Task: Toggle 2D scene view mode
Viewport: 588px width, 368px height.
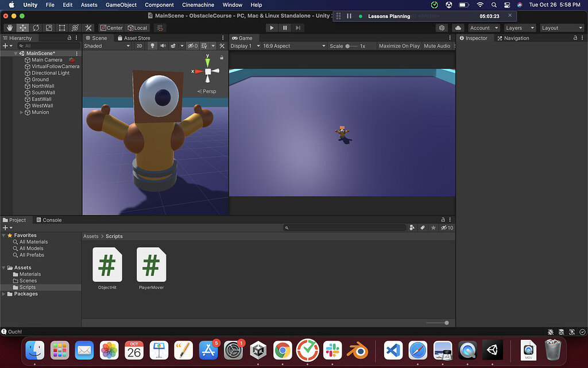Action: coord(140,46)
